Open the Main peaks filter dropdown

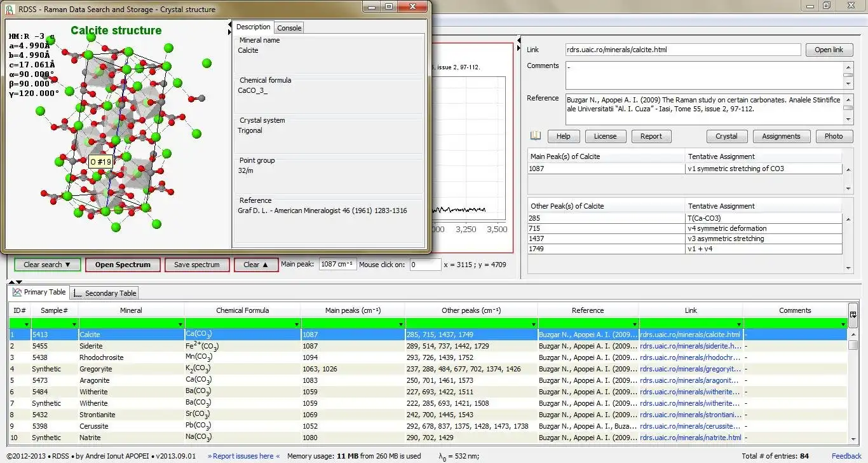[x=401, y=324]
